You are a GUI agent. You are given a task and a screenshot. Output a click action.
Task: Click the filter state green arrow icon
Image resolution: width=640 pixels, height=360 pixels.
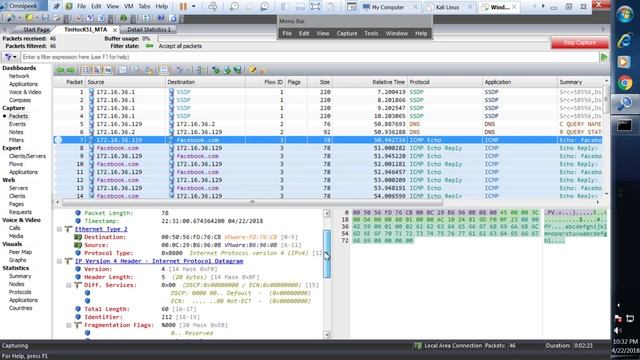coord(149,46)
